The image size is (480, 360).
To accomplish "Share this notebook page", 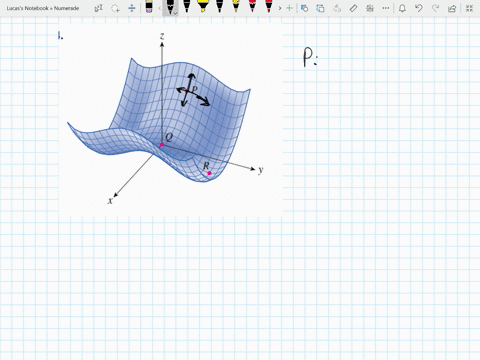I will click(x=452, y=8).
